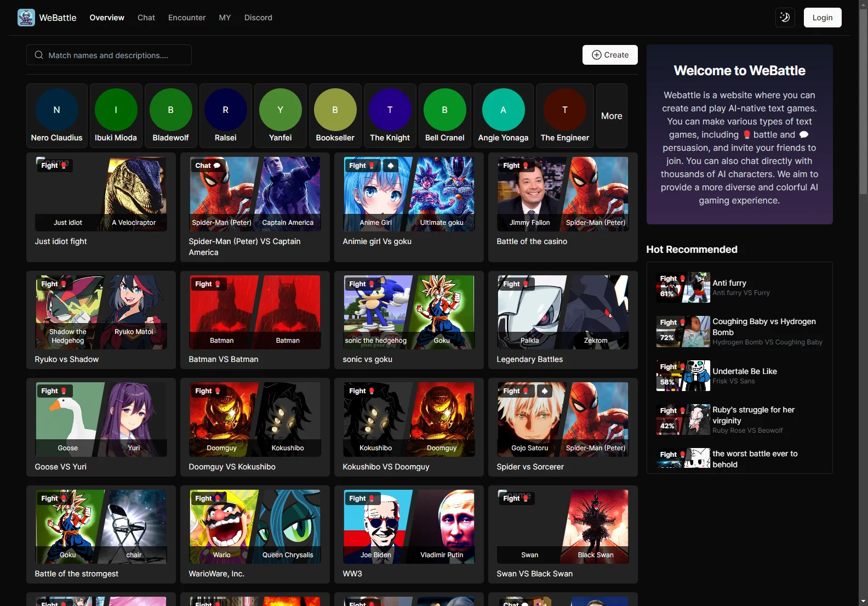Open Goose VS Yuri match title

pos(60,467)
